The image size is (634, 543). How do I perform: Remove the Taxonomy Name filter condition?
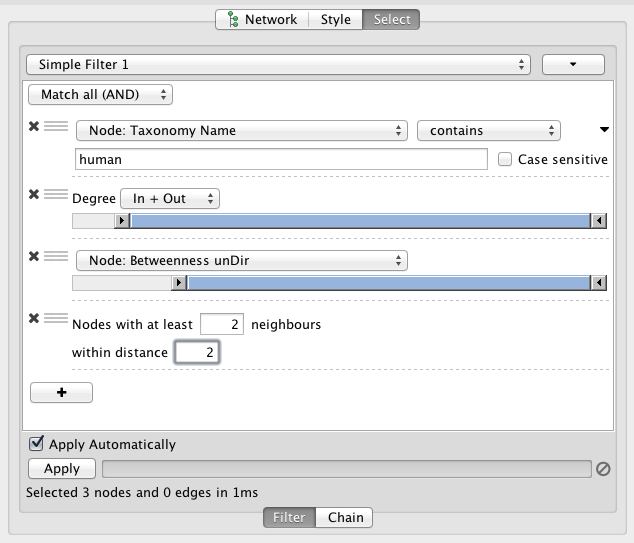point(34,127)
